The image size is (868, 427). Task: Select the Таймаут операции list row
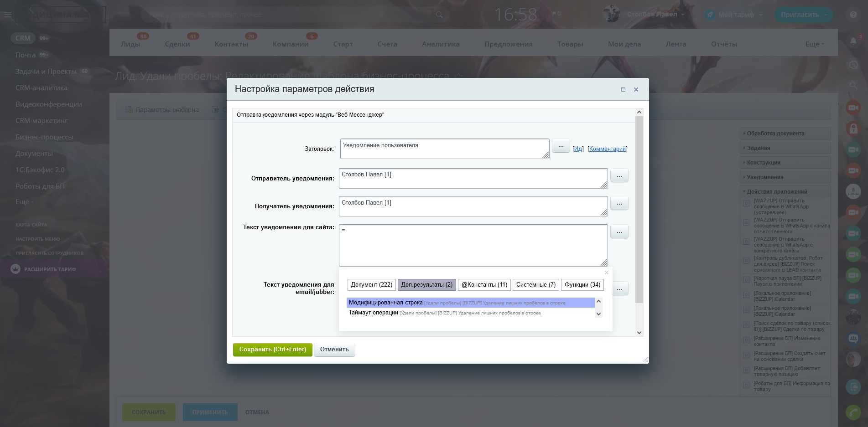tap(471, 313)
